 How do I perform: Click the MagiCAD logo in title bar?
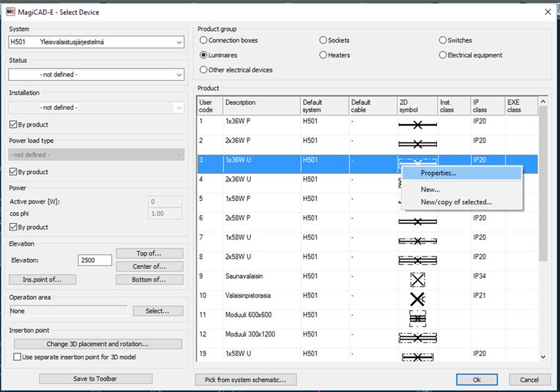(x=11, y=12)
